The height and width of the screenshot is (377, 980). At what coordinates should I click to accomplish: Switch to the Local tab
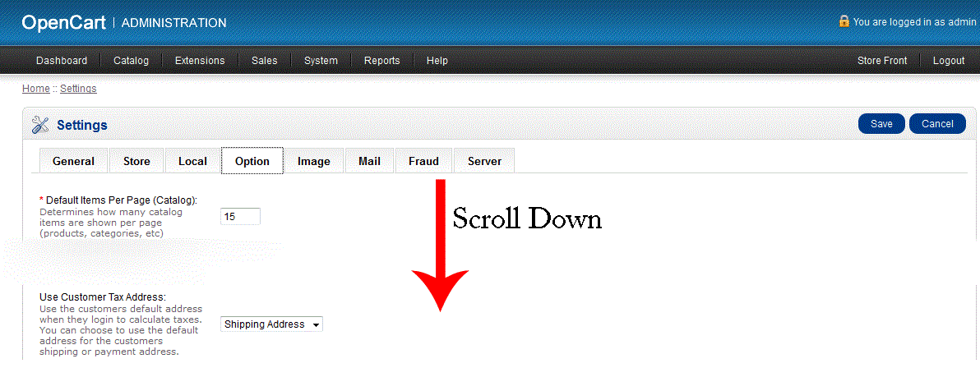[192, 161]
